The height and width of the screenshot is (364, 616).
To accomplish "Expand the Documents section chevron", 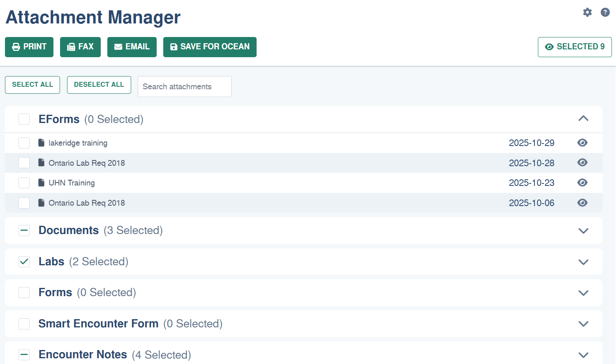I will click(583, 231).
